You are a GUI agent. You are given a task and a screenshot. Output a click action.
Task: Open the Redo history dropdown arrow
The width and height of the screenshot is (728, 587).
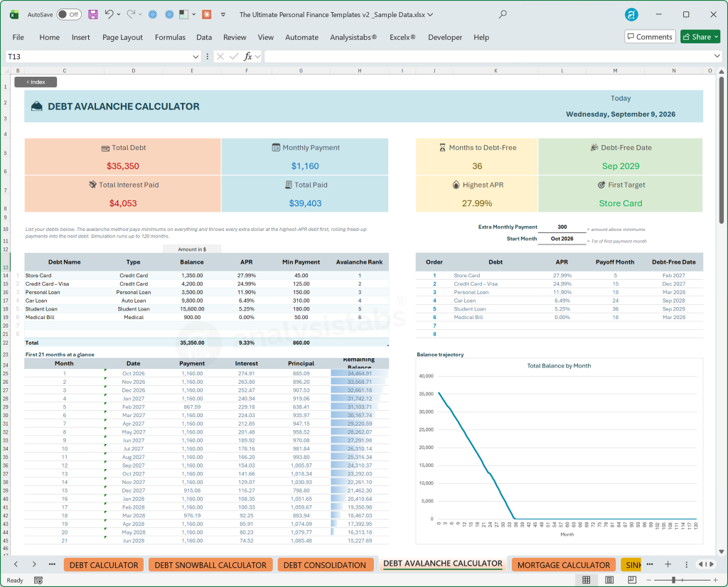pos(140,14)
